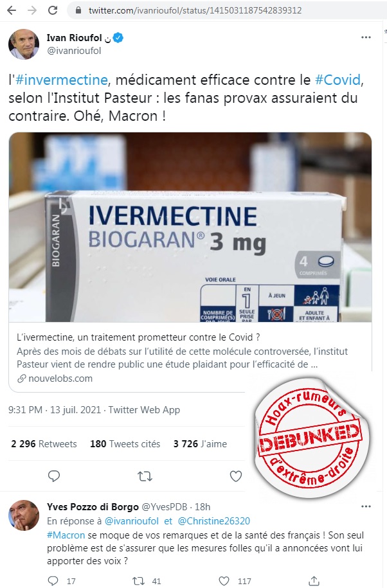View the 180 Tweets cités list

click(x=125, y=444)
